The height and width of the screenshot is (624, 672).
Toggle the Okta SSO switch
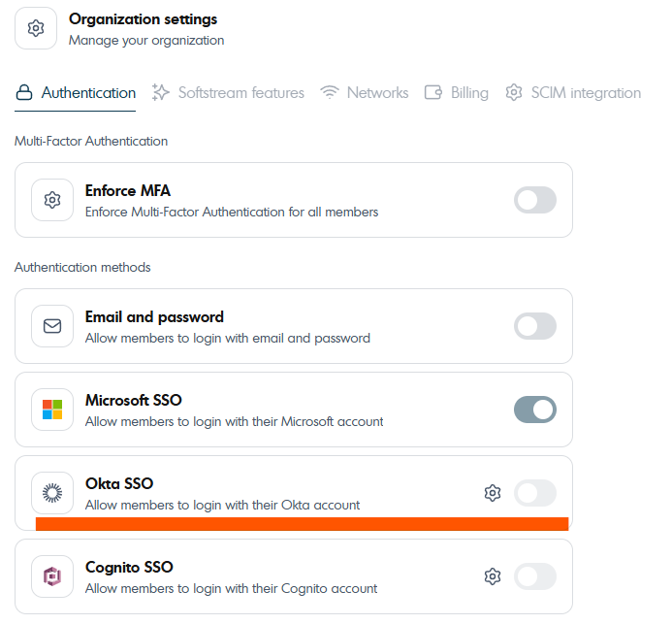pyautogui.click(x=535, y=493)
